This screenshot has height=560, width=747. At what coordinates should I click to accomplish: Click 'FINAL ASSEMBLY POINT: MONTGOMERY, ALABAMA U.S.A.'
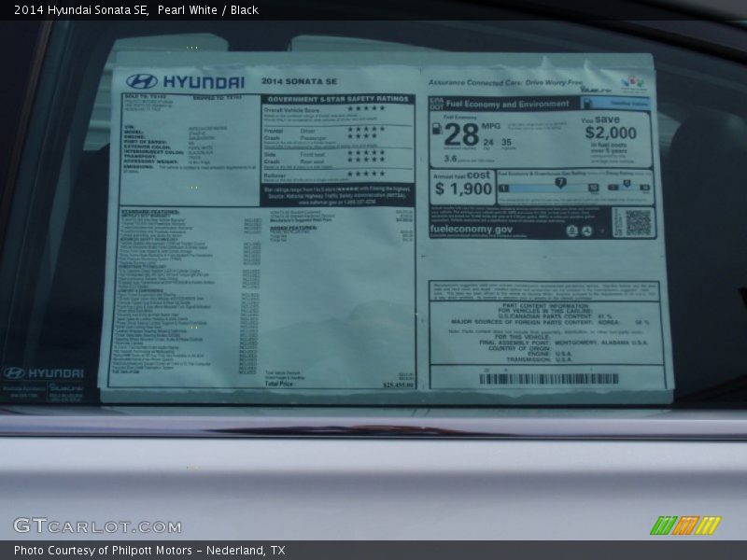563,343
